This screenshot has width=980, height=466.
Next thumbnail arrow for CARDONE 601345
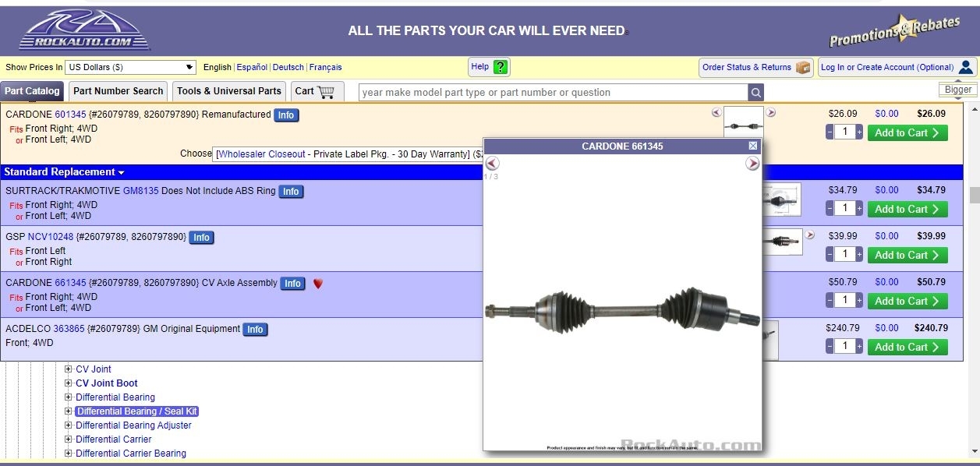pos(770,112)
